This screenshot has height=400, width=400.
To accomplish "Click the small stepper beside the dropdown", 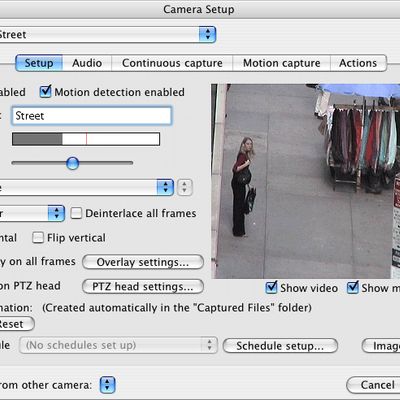I will tap(185, 187).
